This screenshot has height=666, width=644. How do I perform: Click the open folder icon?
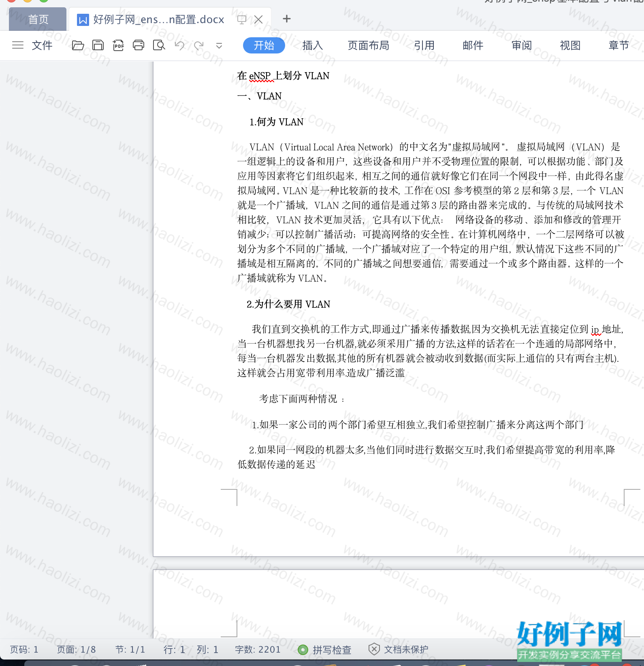pos(78,45)
